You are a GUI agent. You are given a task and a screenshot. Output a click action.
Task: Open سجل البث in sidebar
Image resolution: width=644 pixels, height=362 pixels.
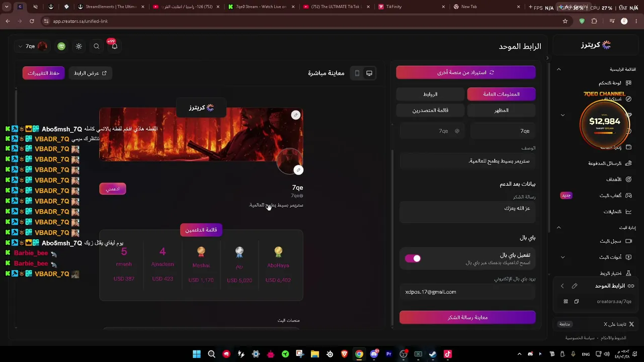(615, 241)
